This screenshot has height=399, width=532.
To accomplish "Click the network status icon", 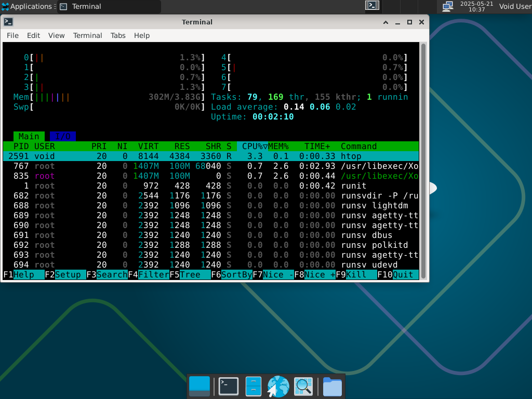I will [448, 6].
